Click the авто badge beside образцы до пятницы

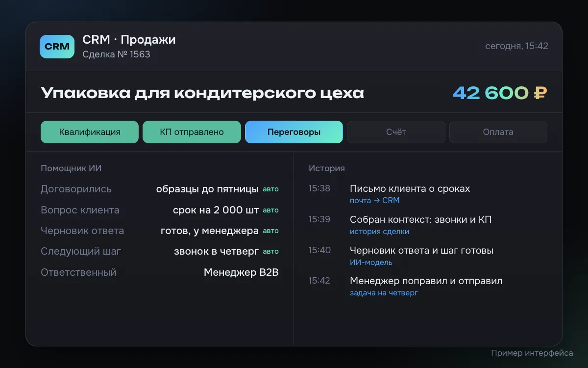point(270,189)
